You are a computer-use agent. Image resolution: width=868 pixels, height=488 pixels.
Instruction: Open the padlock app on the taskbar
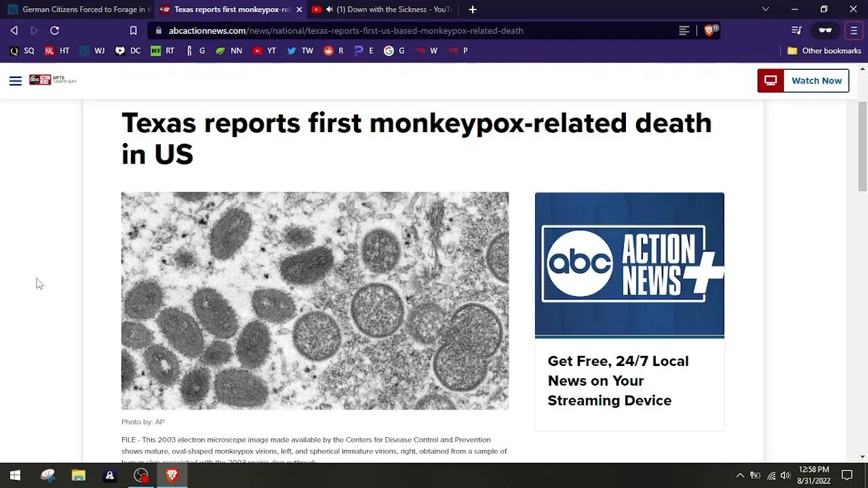110,475
